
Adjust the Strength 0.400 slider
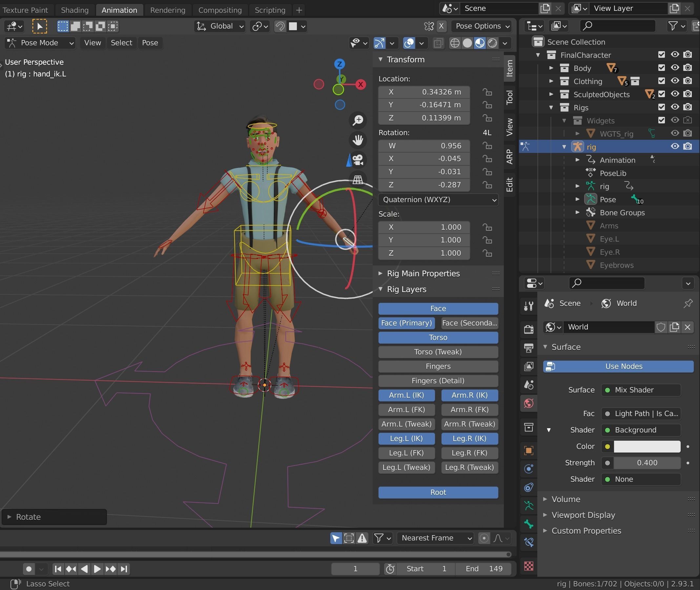click(x=647, y=463)
